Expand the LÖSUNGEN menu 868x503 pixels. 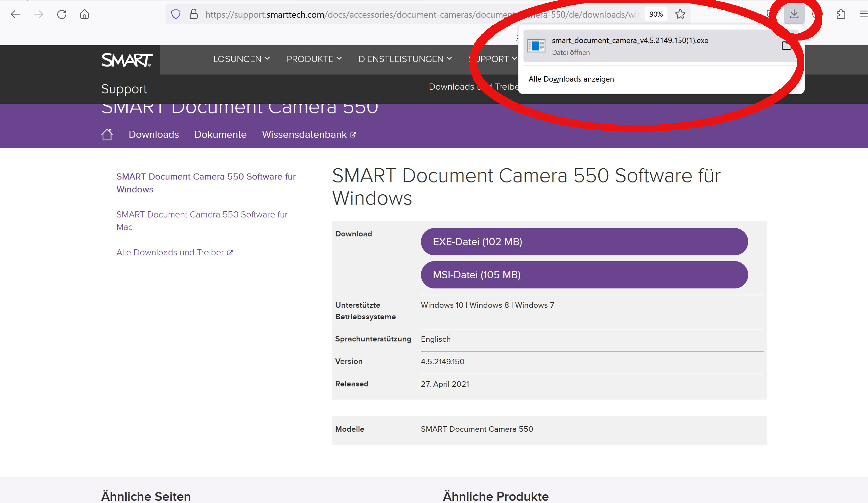point(241,59)
